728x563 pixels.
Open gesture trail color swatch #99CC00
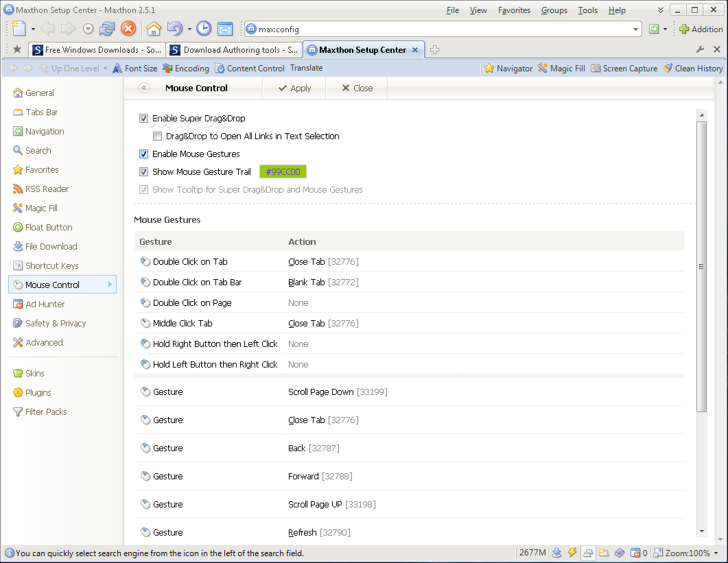click(283, 171)
